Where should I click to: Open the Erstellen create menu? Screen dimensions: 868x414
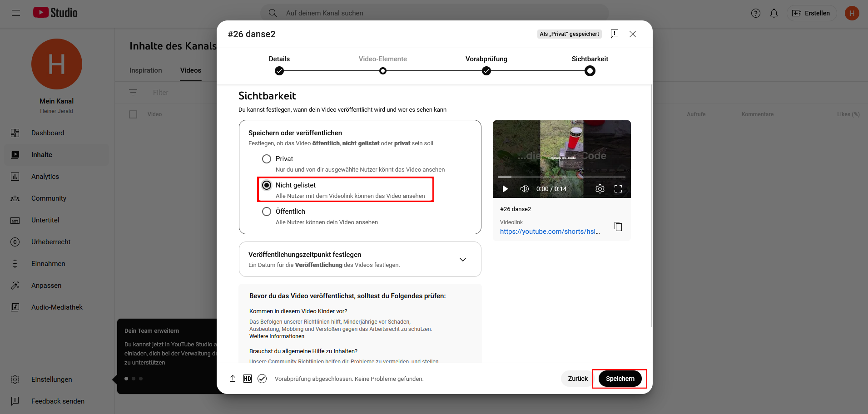[811, 13]
